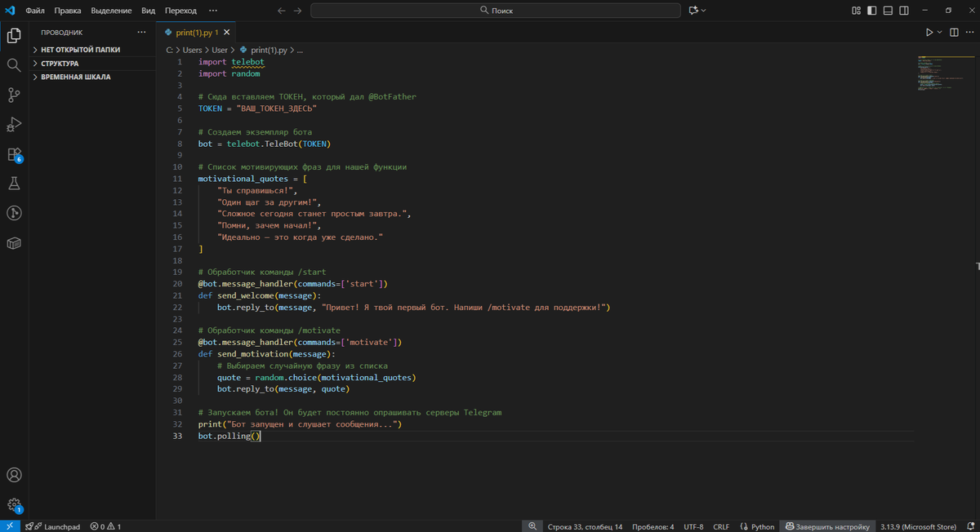Select interpreter 3.13.9 (Microsoft Store)
This screenshot has height=532, width=980.
coord(918,526)
